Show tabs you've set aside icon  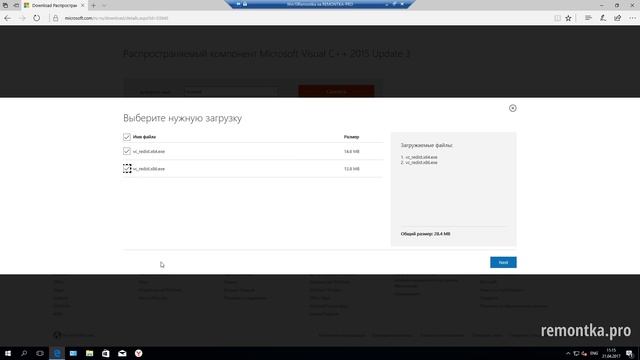tap(5, 5)
